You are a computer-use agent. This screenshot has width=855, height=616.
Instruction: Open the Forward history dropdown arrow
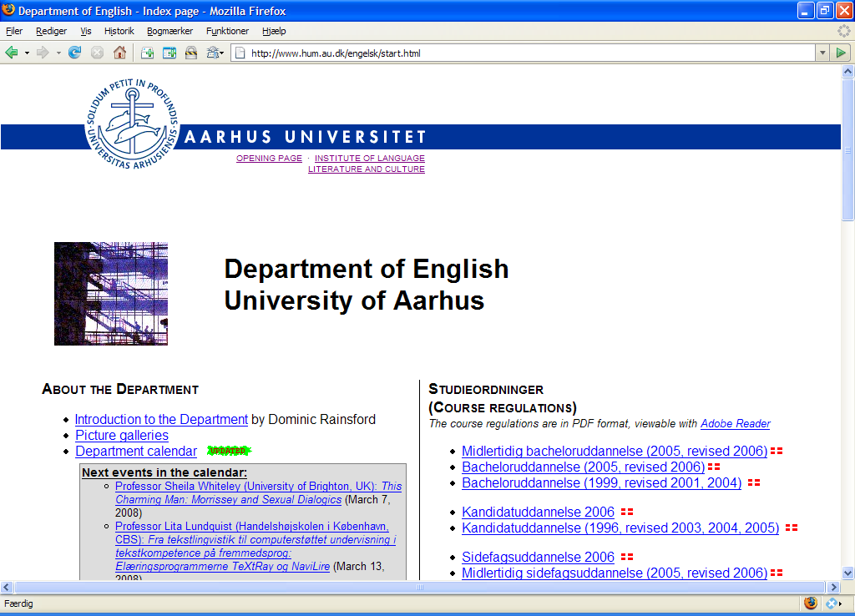click(58, 53)
